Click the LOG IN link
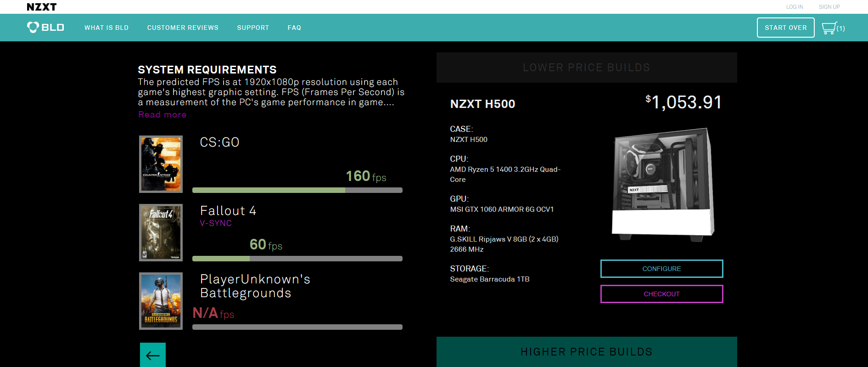 [795, 7]
